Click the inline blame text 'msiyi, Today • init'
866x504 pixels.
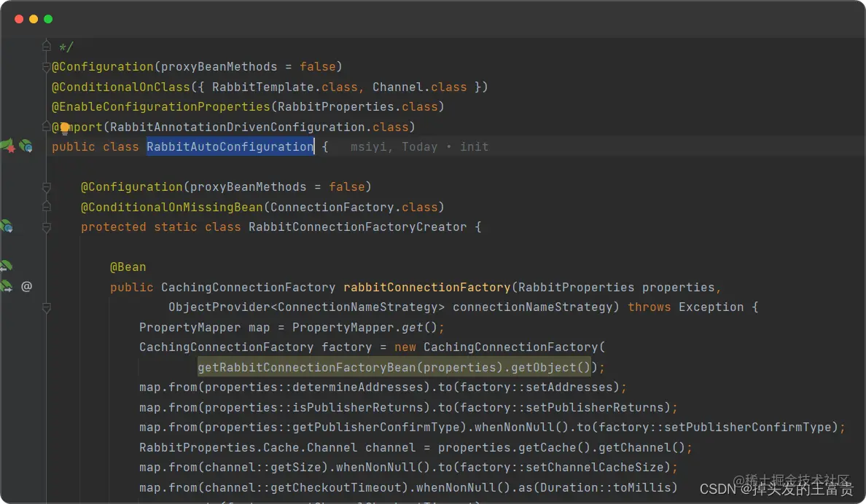419,147
